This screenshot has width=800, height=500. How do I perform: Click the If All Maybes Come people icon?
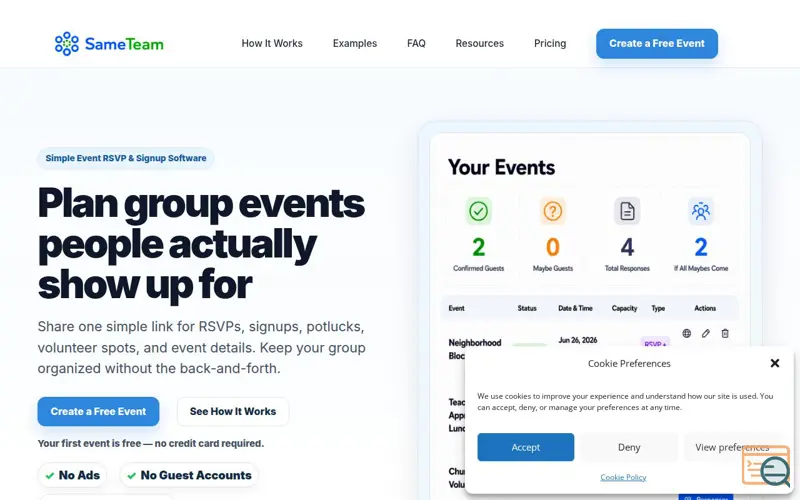pos(701,211)
